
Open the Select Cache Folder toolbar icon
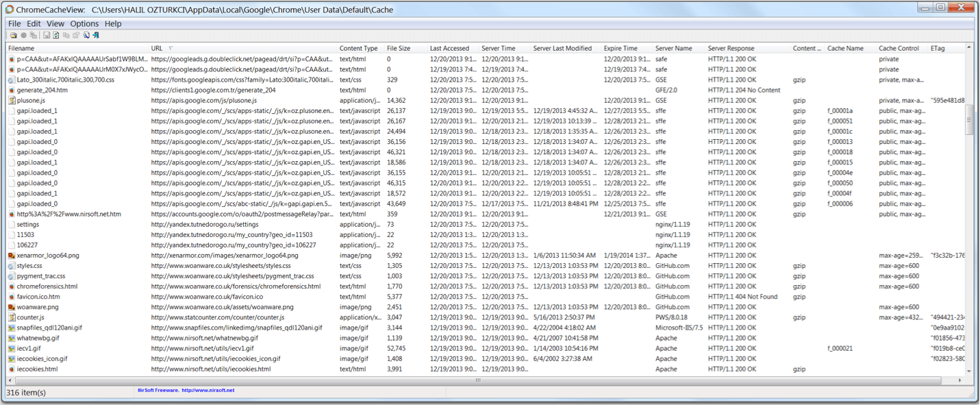point(13,35)
